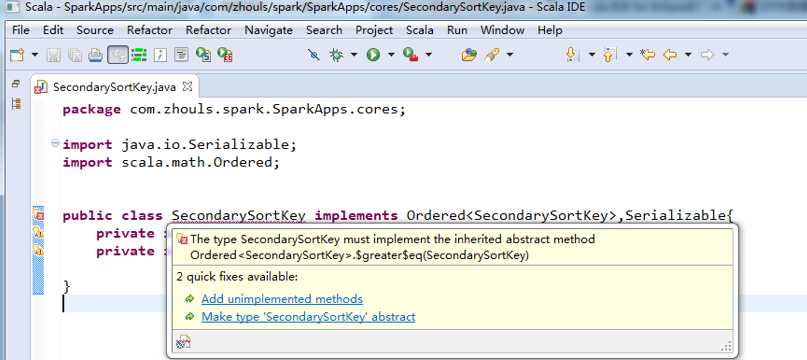Click the error marker beside class declaration

pyautogui.click(x=39, y=215)
